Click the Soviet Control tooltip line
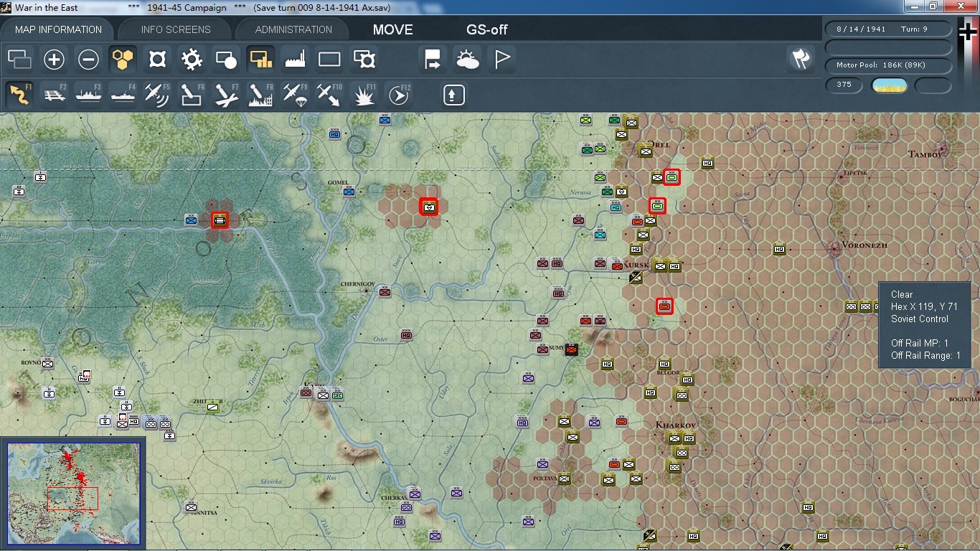The image size is (980, 551). (x=919, y=319)
